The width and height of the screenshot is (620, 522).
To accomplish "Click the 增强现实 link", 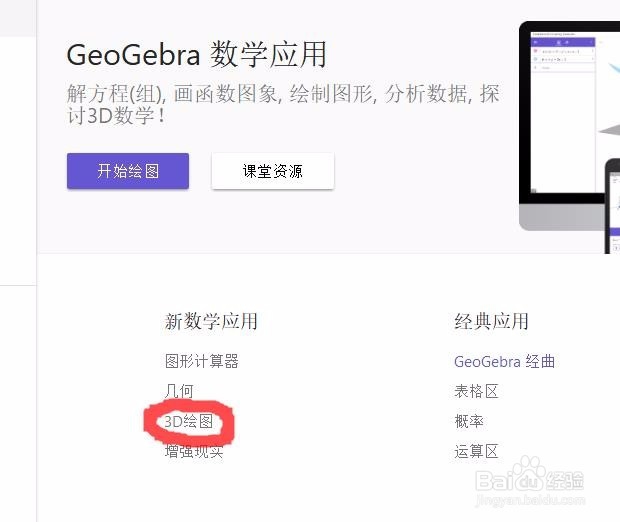I will pyautogui.click(x=194, y=451).
